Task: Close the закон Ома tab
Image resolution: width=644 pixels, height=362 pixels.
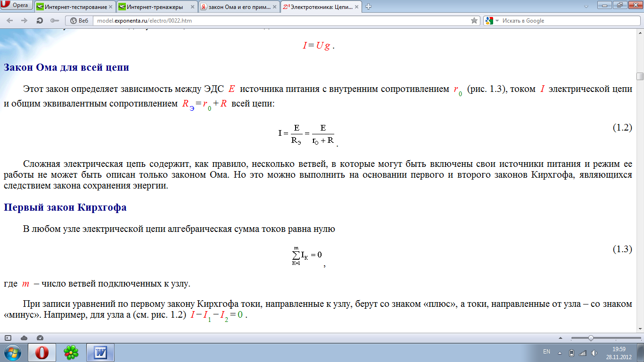Action: 274,7
